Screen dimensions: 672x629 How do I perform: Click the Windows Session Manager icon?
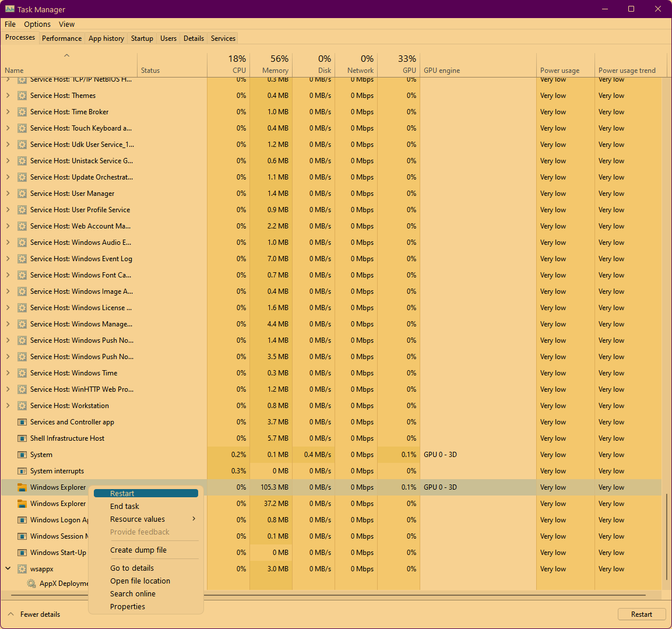click(x=22, y=536)
